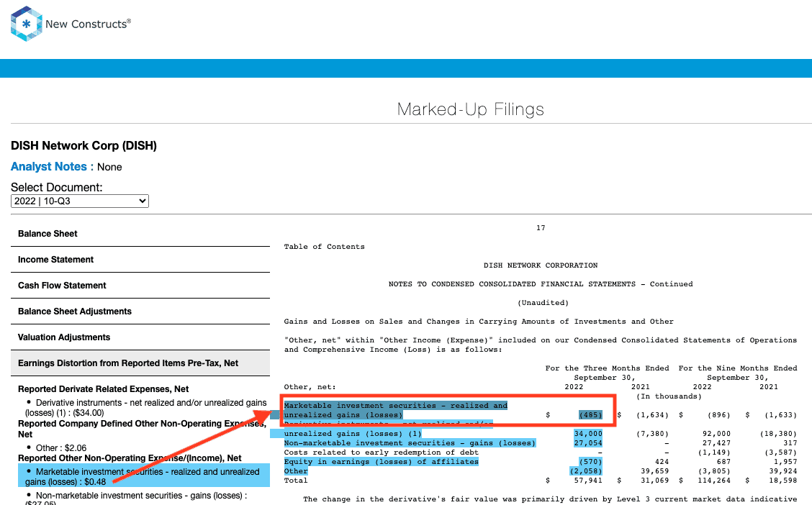Select Marketable investment securities $0.48 sidebar item
This screenshot has height=505, width=812.
click(x=143, y=476)
